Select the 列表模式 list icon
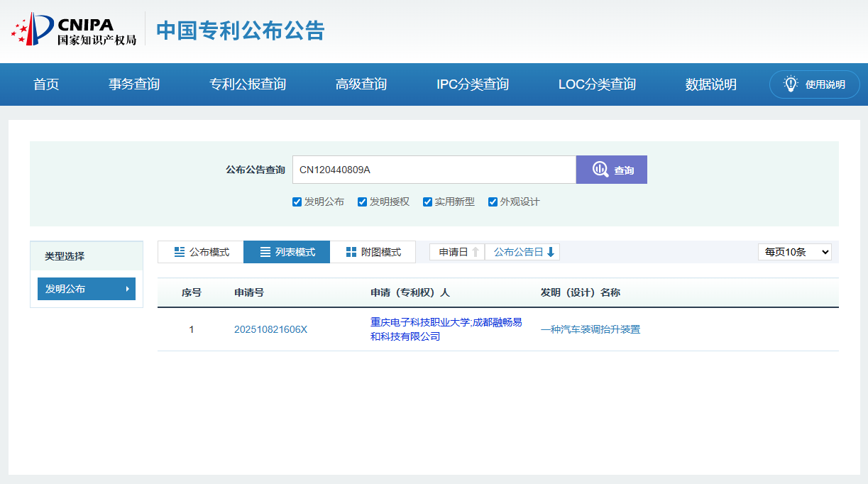 click(265, 252)
